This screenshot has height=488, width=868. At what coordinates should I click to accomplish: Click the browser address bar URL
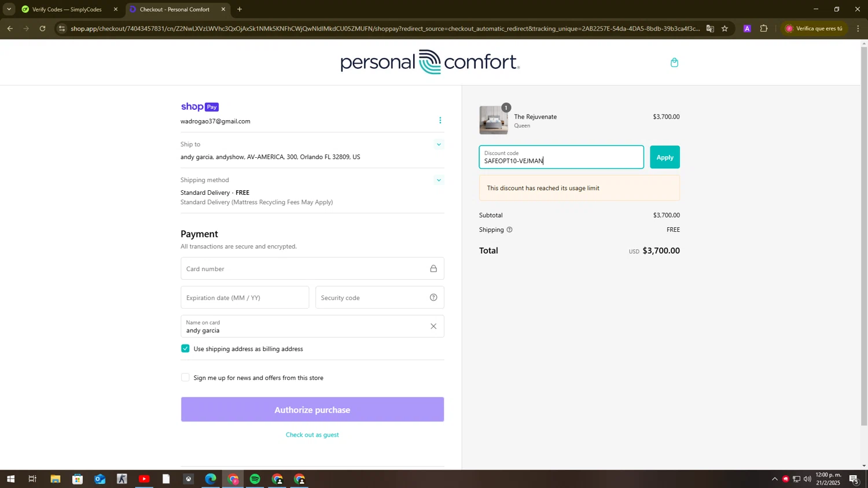point(385,28)
